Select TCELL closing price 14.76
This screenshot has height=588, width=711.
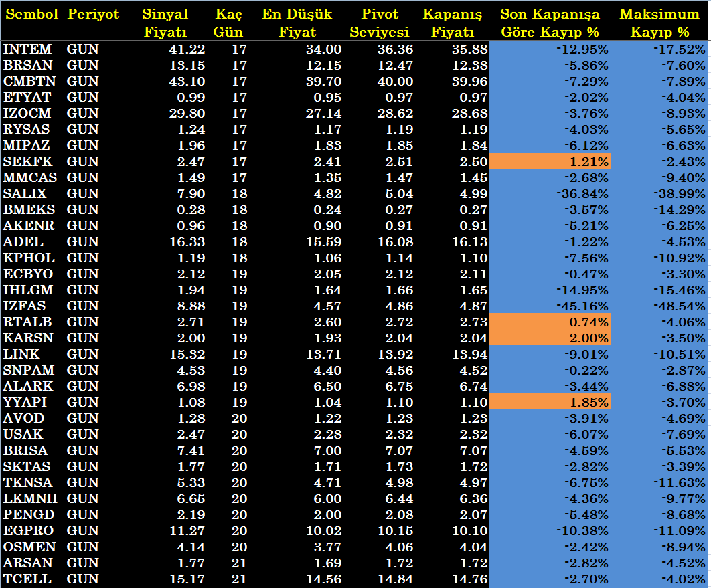(470, 579)
